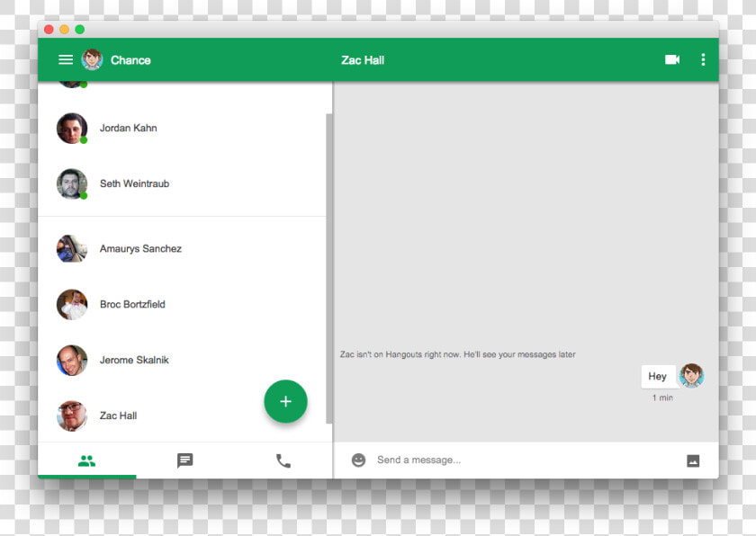This screenshot has width=756, height=536.
Task: Open Jerome Skalnik conversation
Action: coord(182,360)
